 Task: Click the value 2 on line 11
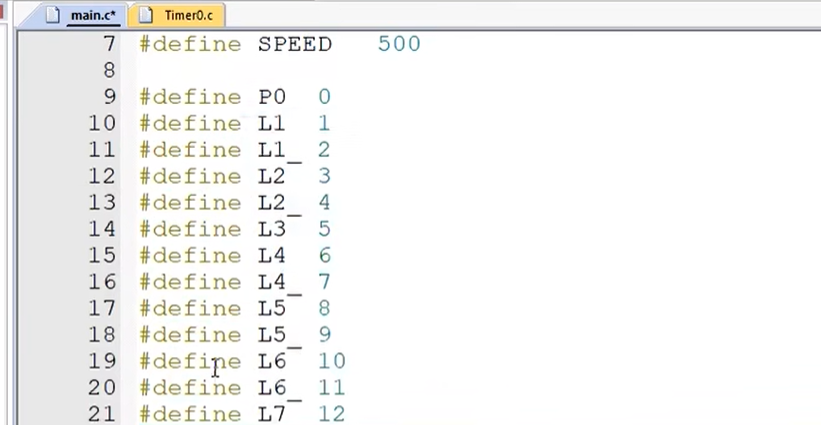(x=324, y=150)
